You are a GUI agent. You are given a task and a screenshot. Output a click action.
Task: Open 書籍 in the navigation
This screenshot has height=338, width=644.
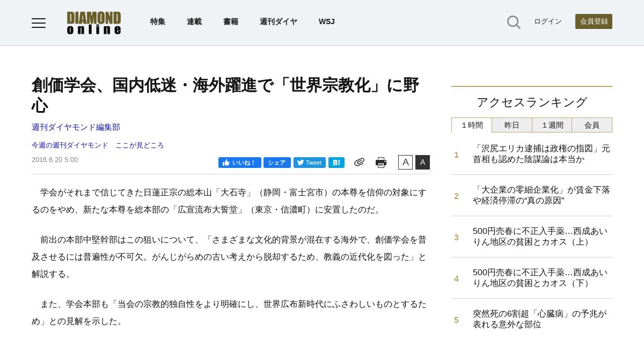tap(231, 21)
